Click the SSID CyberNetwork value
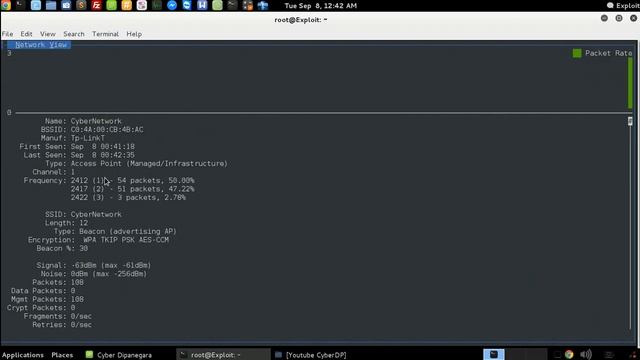The width and height of the screenshot is (640, 360). pos(96,214)
